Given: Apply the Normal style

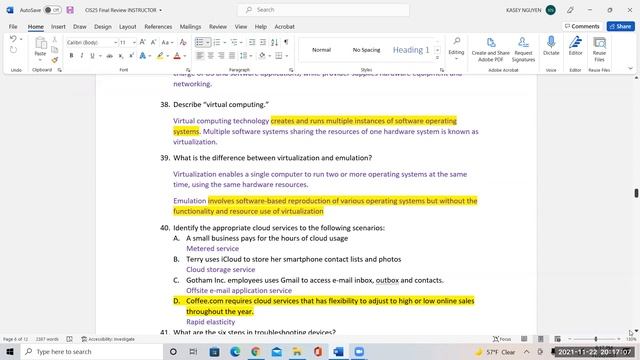Looking at the screenshot, I should point(321,50).
